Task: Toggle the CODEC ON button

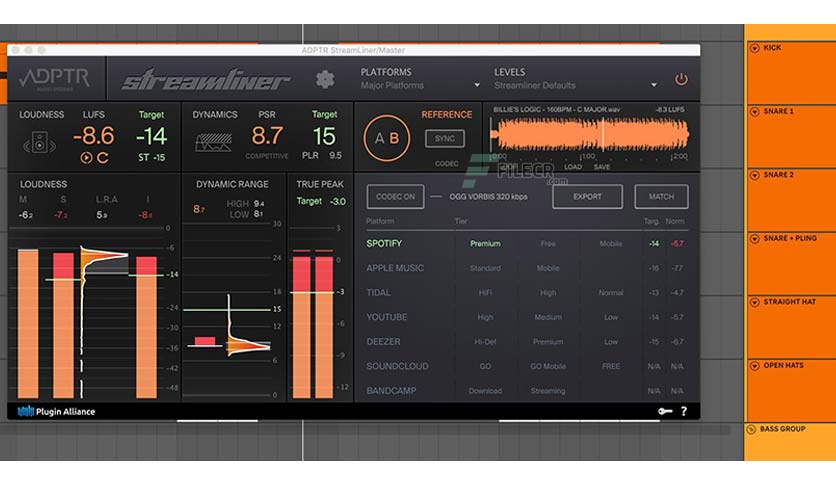Action: pos(395,197)
